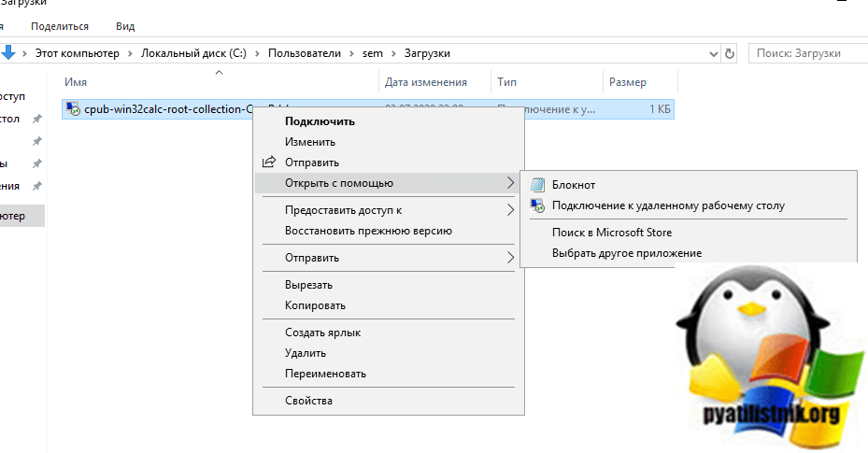Open the address bar history dropdown
This screenshot has height=453, width=868.
point(713,54)
